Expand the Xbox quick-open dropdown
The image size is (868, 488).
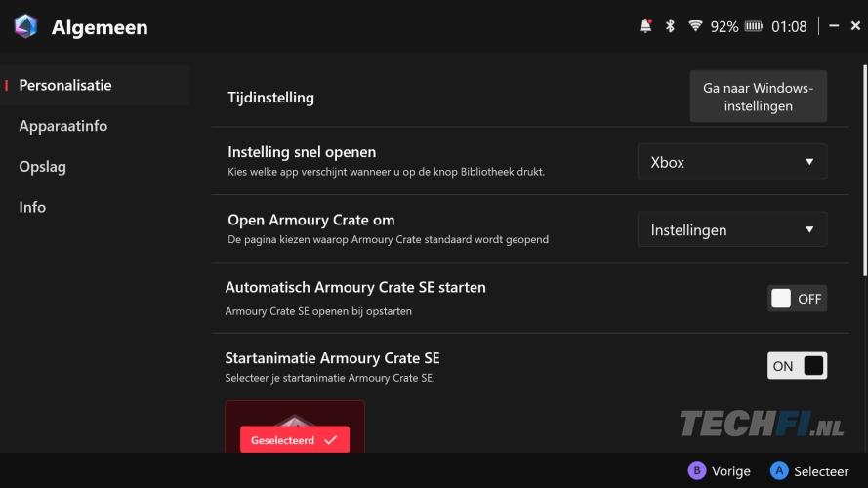point(731,162)
